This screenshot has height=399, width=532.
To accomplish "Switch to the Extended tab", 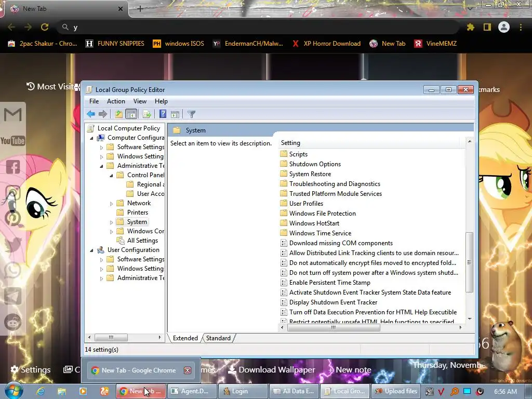I will (185, 338).
